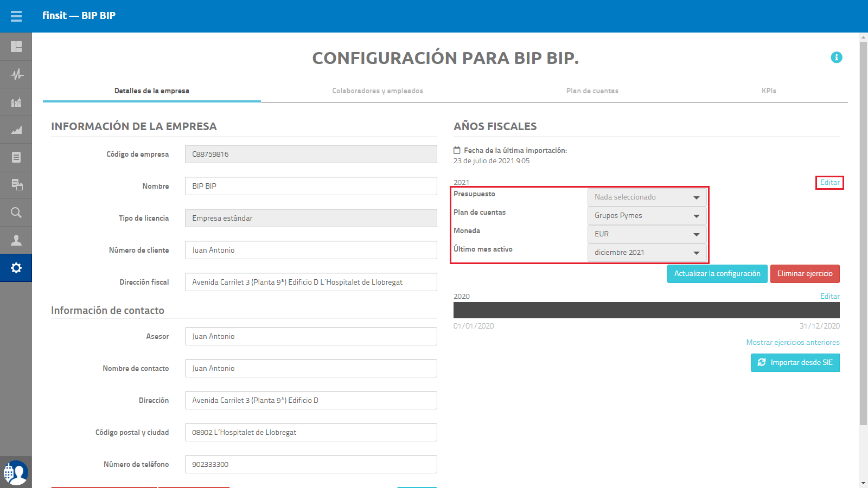Viewport: 868px width, 488px height.
Task: Focus the Dirección contact address field
Action: pos(311,400)
